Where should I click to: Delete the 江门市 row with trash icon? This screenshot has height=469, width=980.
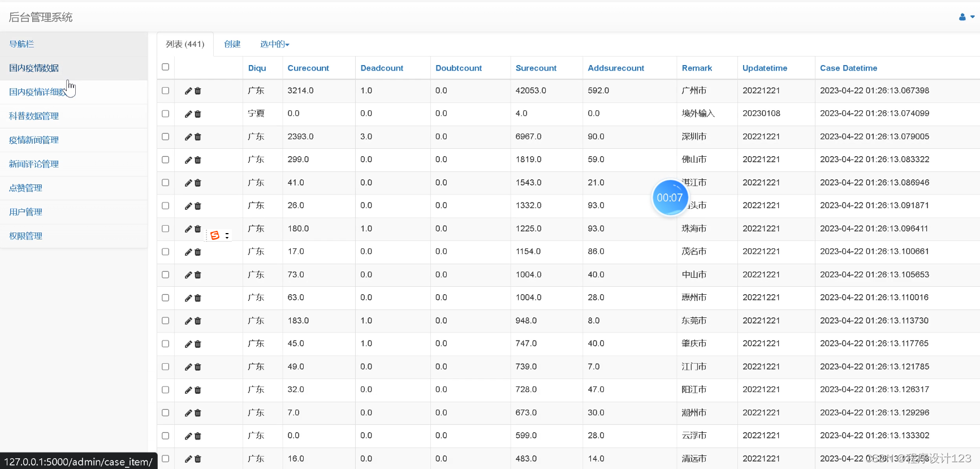click(x=198, y=367)
